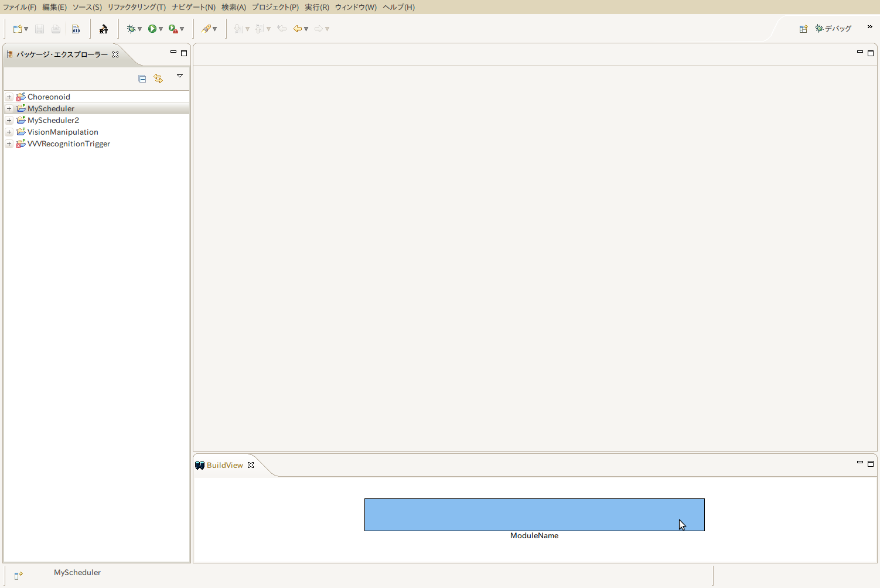Screen dimensions: 880x588
Task: Toggle Link with Editor in Package Explorer
Action: click(x=158, y=78)
